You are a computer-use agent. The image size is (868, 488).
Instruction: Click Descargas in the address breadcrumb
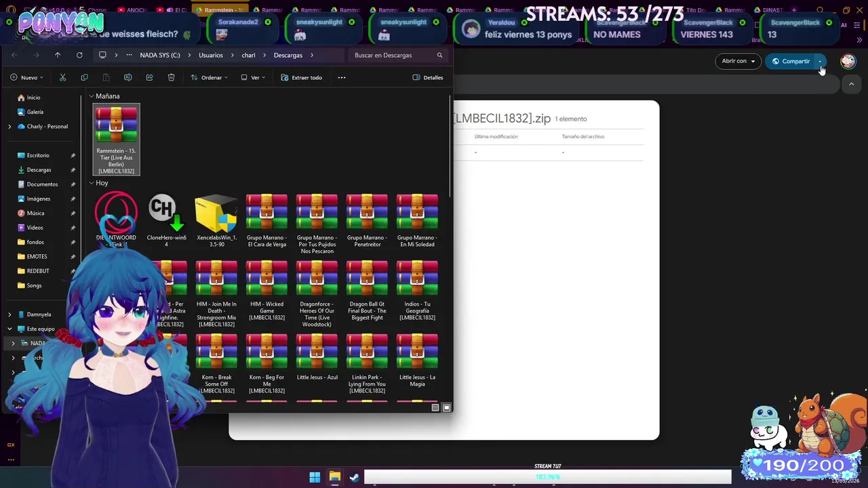[x=288, y=55]
